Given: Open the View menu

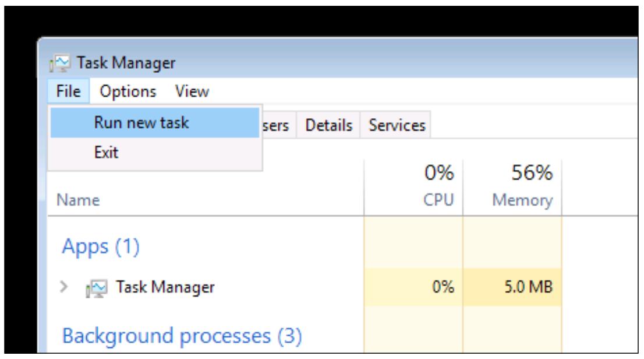Looking at the screenshot, I should [x=192, y=91].
